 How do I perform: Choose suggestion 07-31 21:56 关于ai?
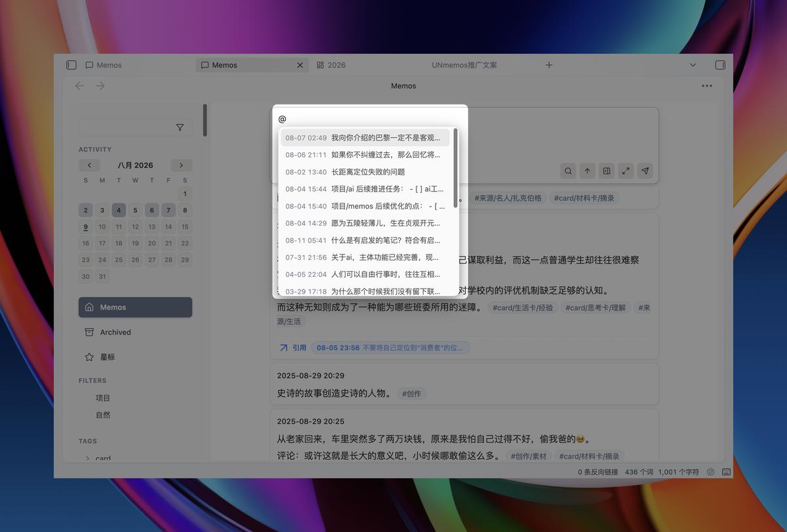(x=365, y=257)
